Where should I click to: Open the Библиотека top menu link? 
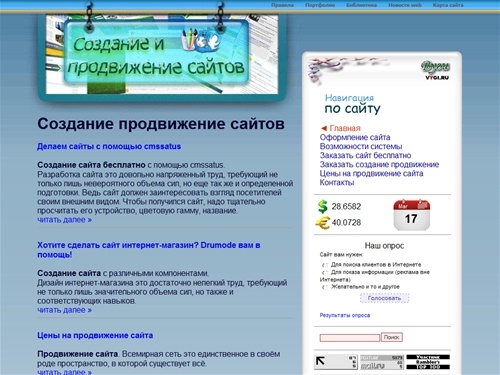point(362,5)
